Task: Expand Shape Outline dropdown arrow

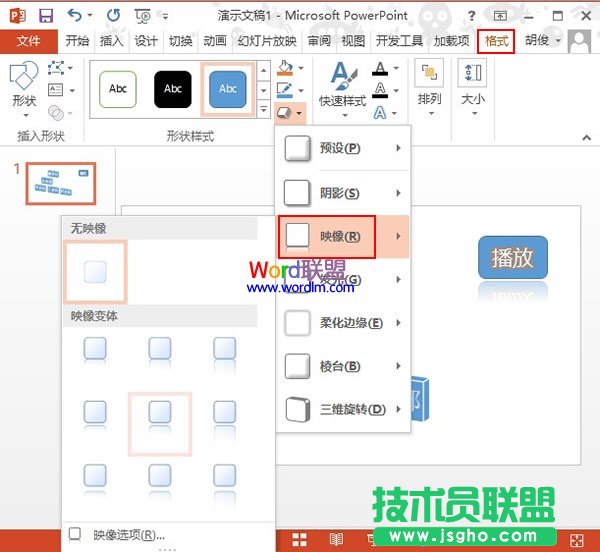Action: (301, 91)
